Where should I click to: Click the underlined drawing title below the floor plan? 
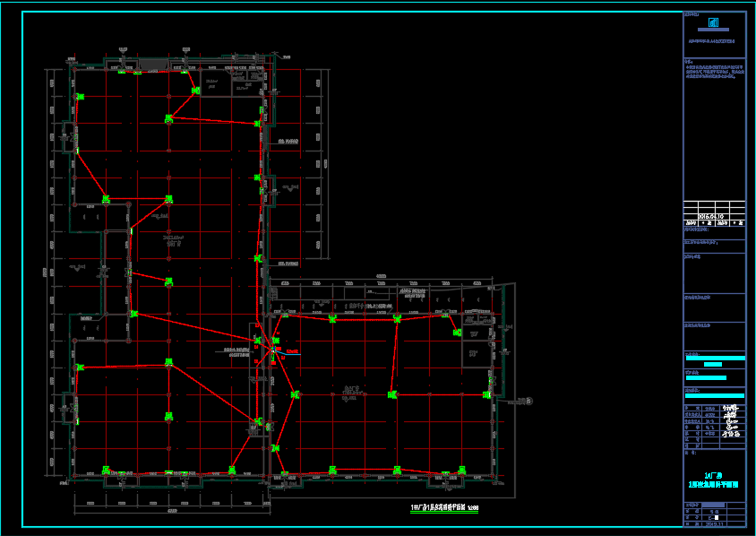click(444, 508)
